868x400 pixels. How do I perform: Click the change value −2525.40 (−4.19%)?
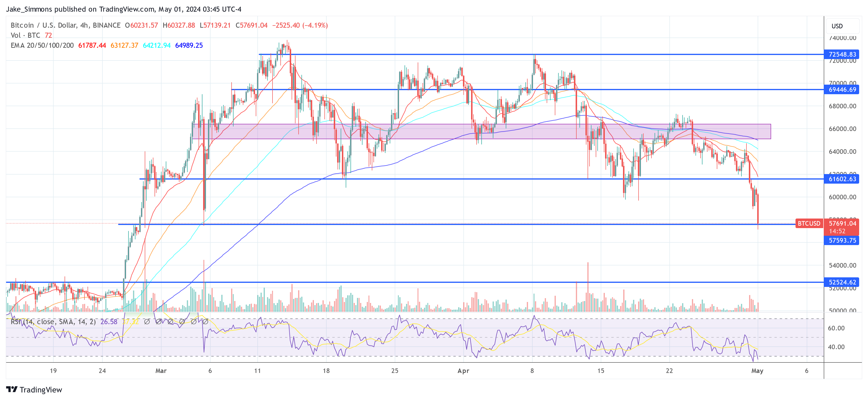(x=300, y=25)
